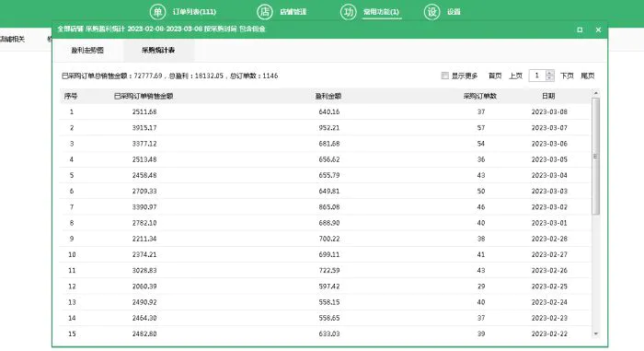The height and width of the screenshot is (351, 644).
Task: Select date cell 2023-03-04
Action: tap(549, 175)
